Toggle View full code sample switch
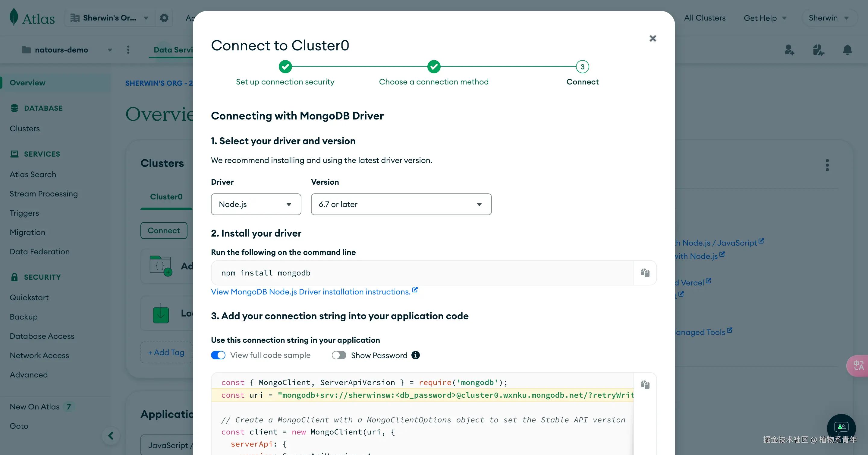Screen dimensions: 868x455 pyautogui.click(x=218, y=355)
